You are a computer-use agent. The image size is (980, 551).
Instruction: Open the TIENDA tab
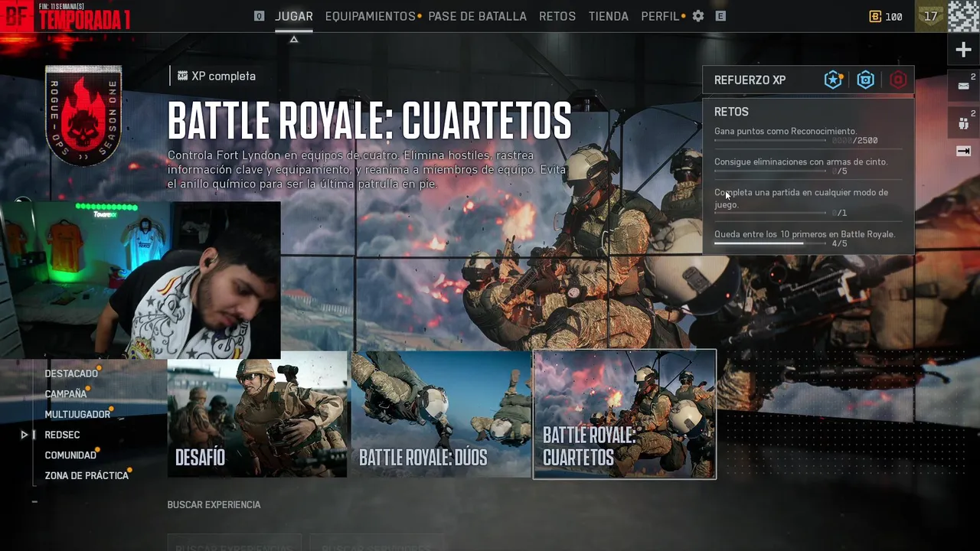[609, 16]
